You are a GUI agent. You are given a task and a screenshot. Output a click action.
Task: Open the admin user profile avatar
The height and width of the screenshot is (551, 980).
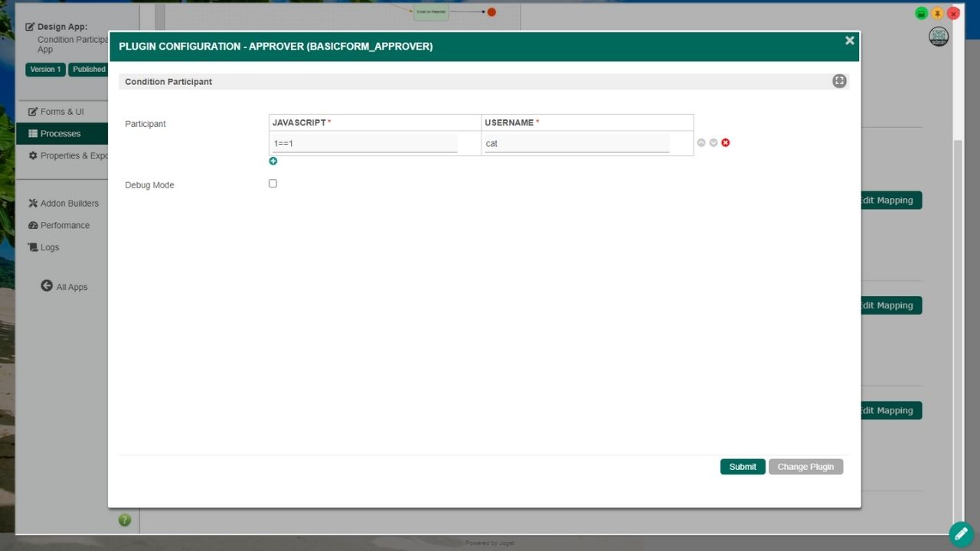point(938,37)
